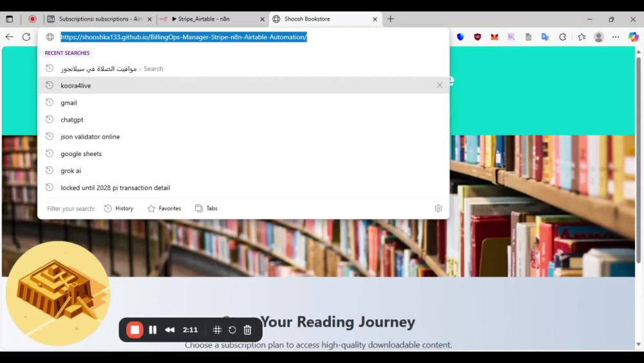The width and height of the screenshot is (644, 363).
Task: Click the page vertical scrollbar
Action: pyautogui.click(x=638, y=161)
